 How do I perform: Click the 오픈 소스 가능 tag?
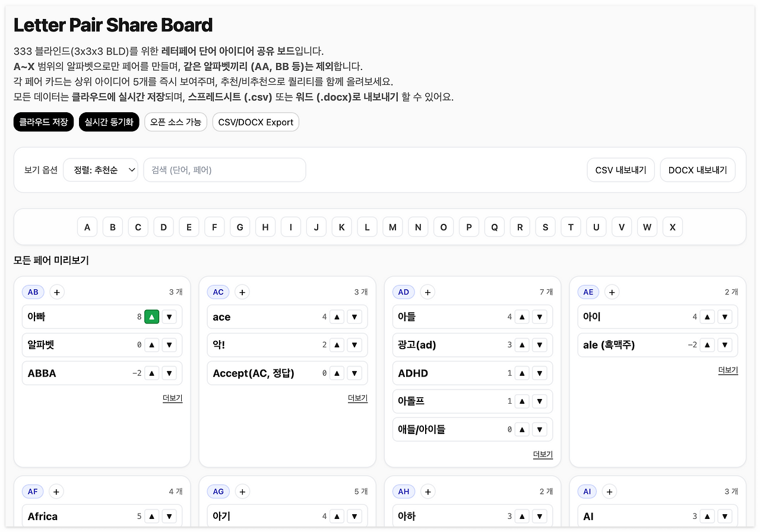(x=176, y=122)
